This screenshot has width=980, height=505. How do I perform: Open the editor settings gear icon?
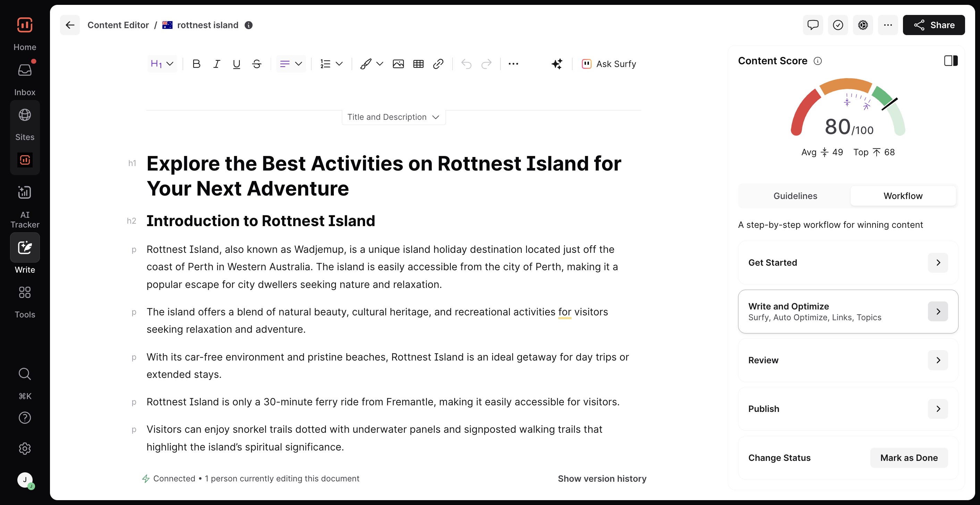pyautogui.click(x=863, y=25)
